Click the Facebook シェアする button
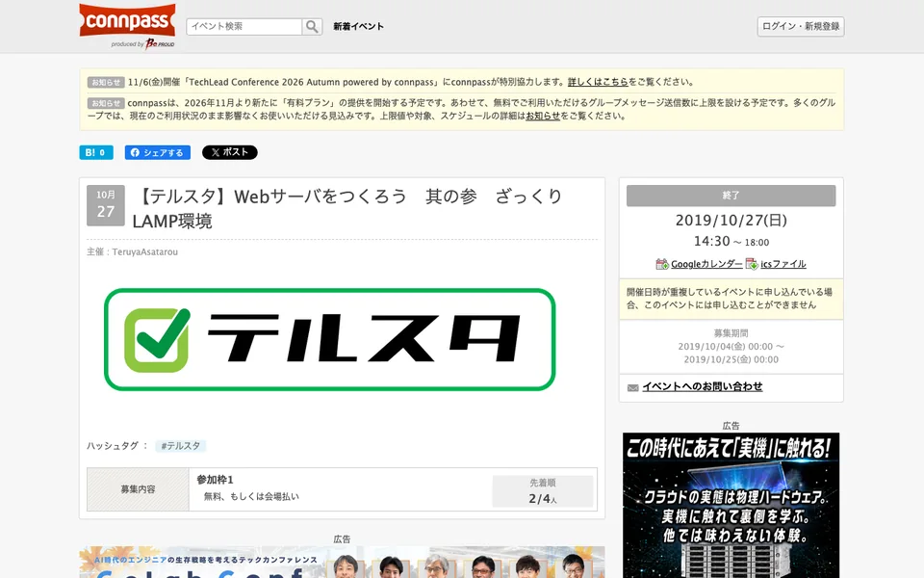The image size is (924, 578). tap(157, 152)
